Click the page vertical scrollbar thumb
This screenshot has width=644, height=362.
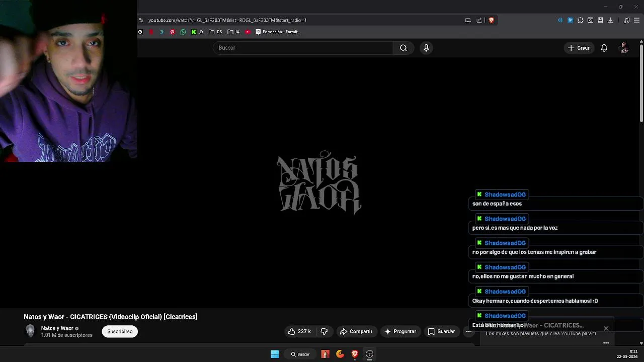pos(641,83)
